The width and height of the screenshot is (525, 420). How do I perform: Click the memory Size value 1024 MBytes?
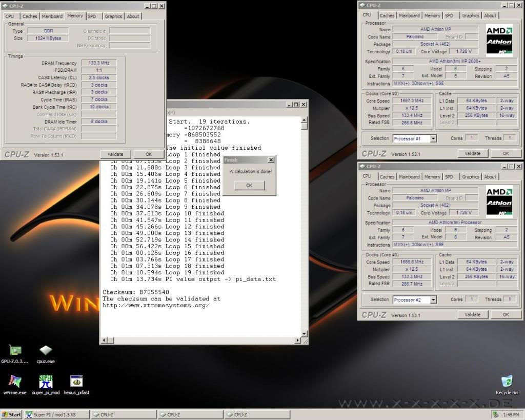coord(48,38)
